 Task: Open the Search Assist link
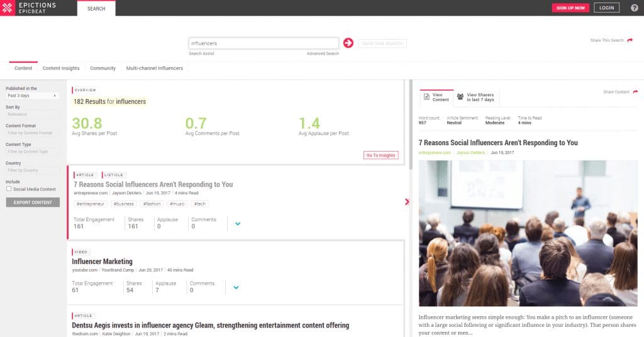click(x=201, y=53)
